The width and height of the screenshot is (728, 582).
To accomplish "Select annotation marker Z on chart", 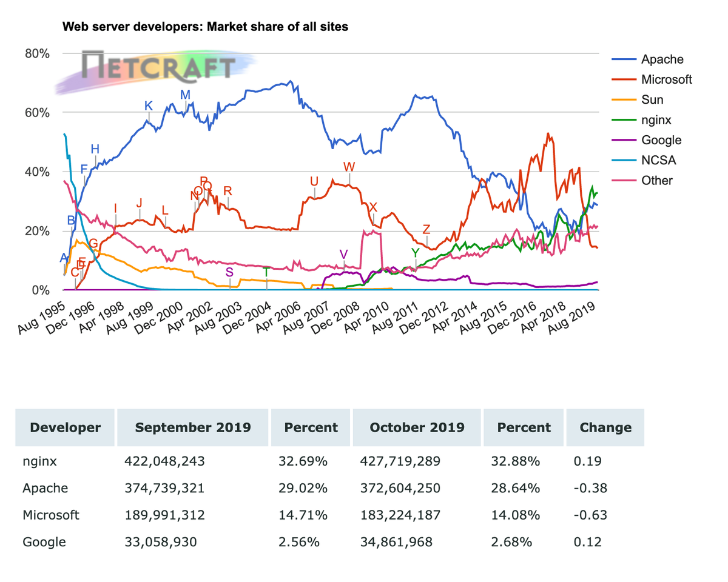I will click(426, 229).
